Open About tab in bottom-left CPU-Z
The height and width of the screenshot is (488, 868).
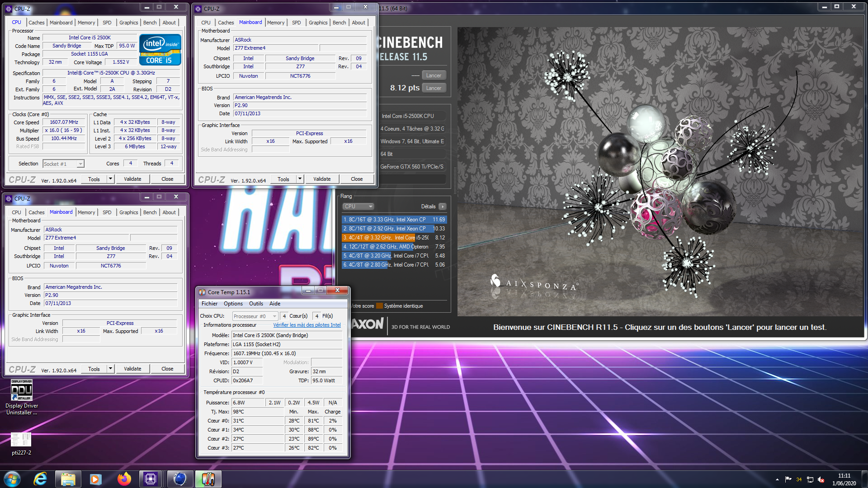pos(169,212)
